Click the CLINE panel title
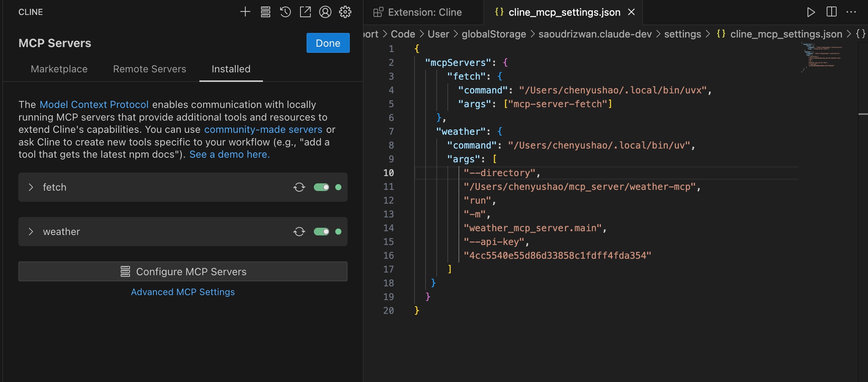 [31, 12]
